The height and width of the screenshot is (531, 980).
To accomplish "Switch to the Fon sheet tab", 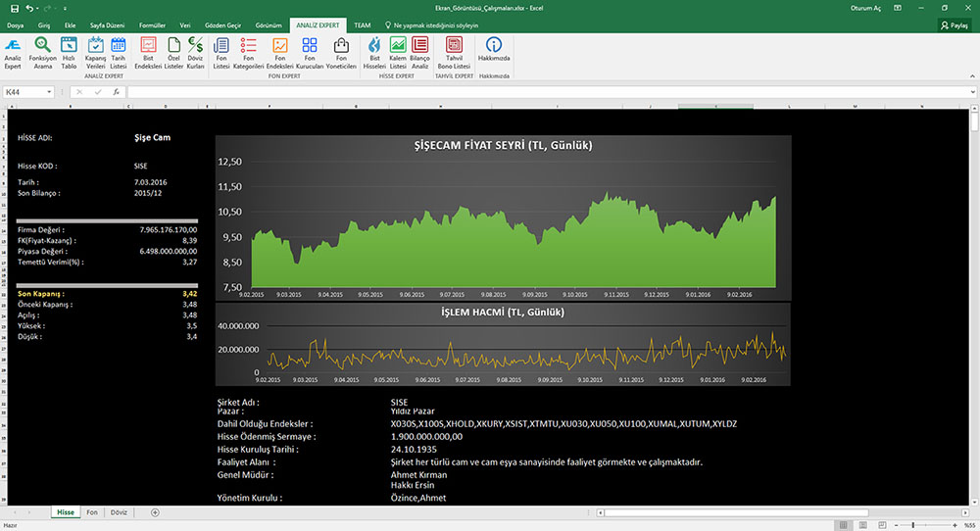I will click(x=92, y=512).
